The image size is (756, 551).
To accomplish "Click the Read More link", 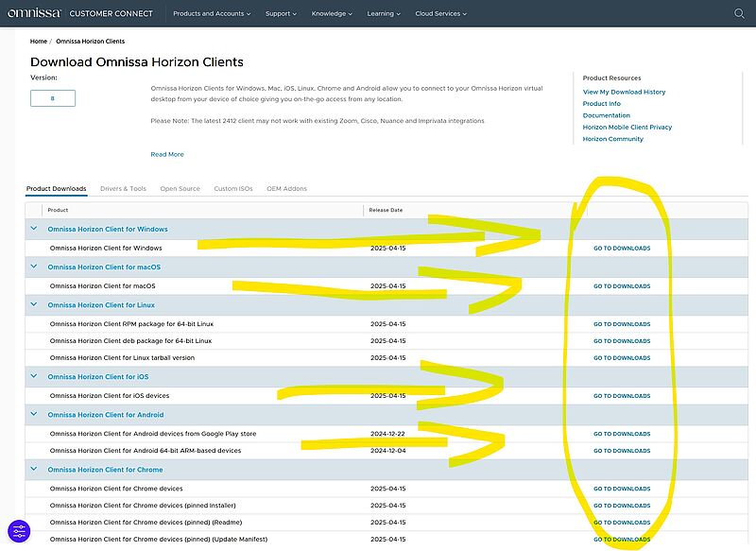I will [x=167, y=154].
